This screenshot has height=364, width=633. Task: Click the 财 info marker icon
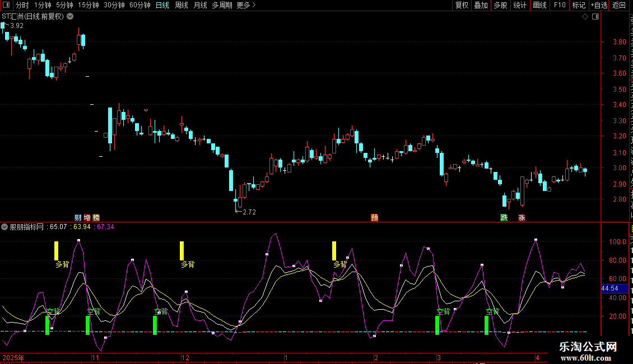pos(78,217)
